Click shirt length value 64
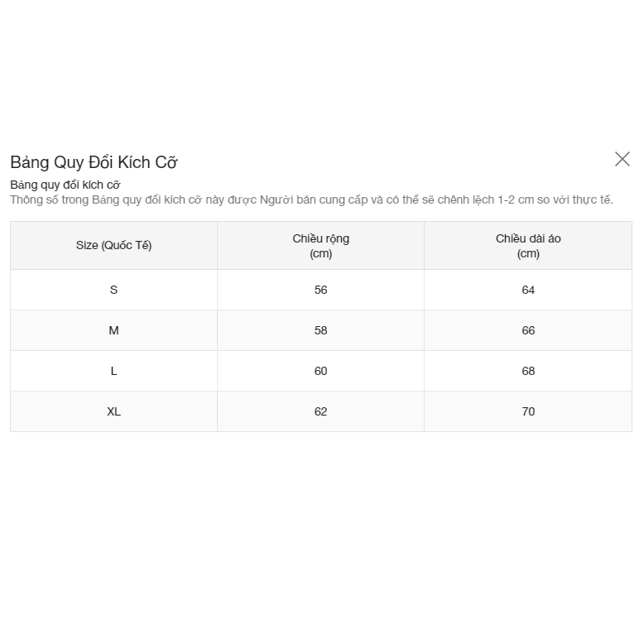The height and width of the screenshot is (644, 644). point(528,290)
